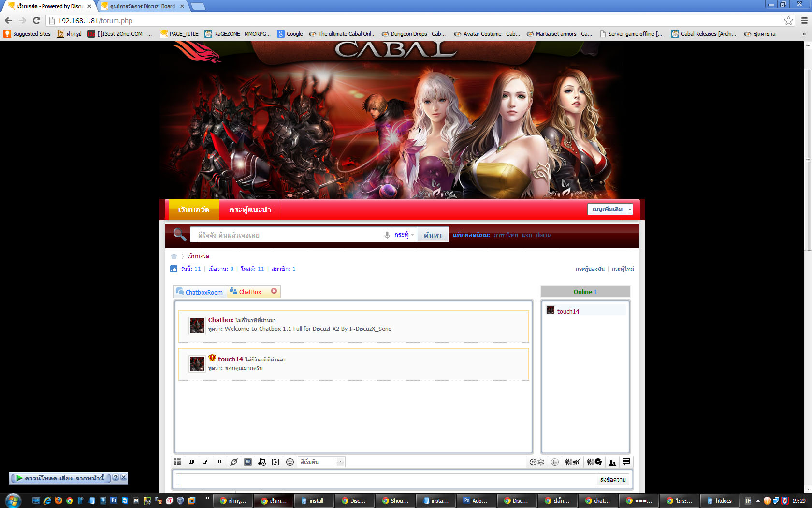Switch to Discuz! Board browser tab
This screenshot has width=812, height=508.
click(x=142, y=6)
